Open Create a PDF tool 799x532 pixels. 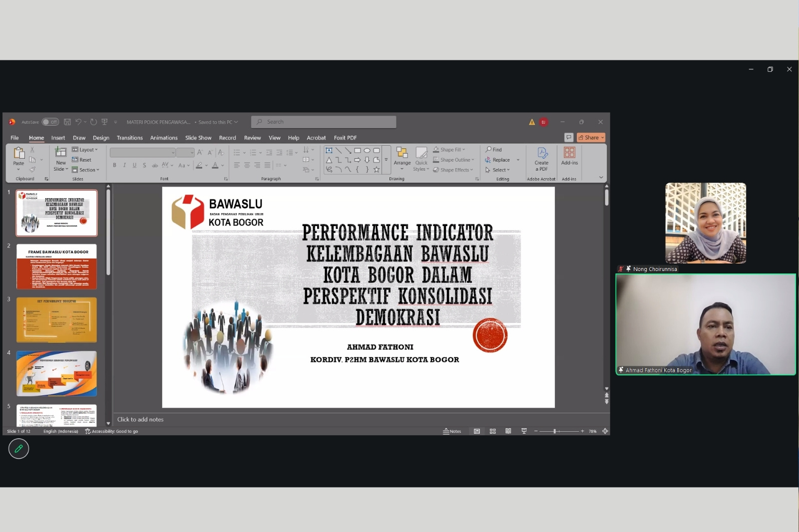pyautogui.click(x=541, y=159)
